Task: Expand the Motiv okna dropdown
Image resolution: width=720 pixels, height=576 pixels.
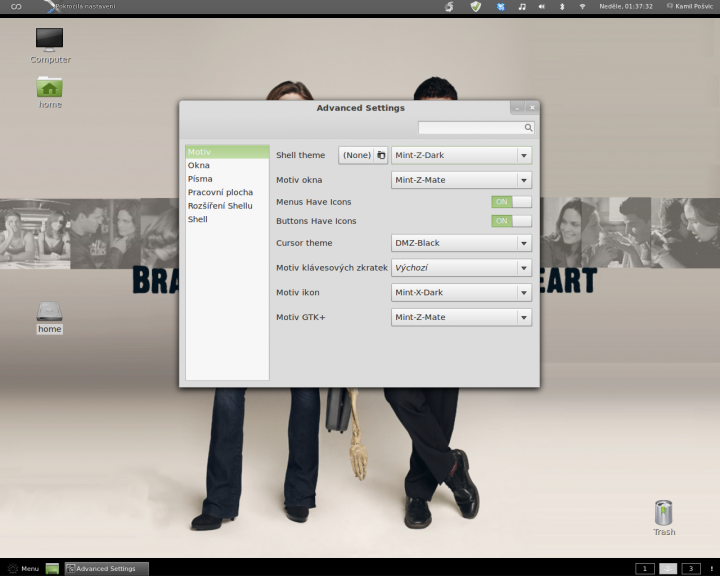Action: [x=461, y=180]
